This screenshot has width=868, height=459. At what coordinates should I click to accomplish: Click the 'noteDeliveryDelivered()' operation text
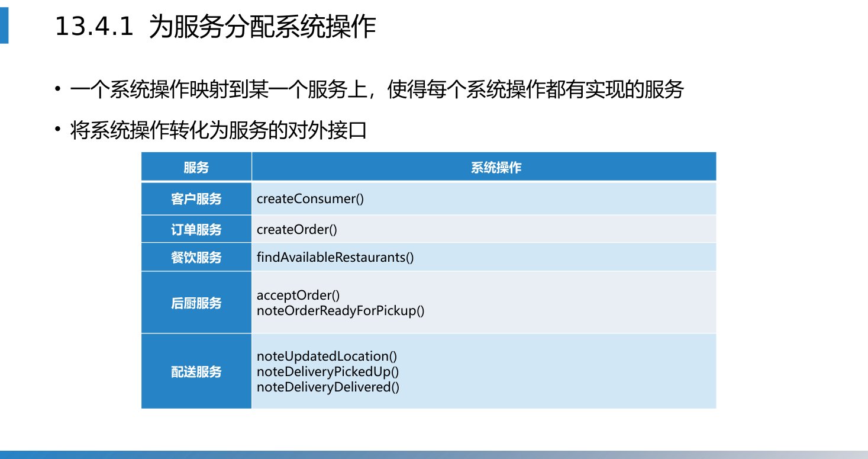coord(328,387)
